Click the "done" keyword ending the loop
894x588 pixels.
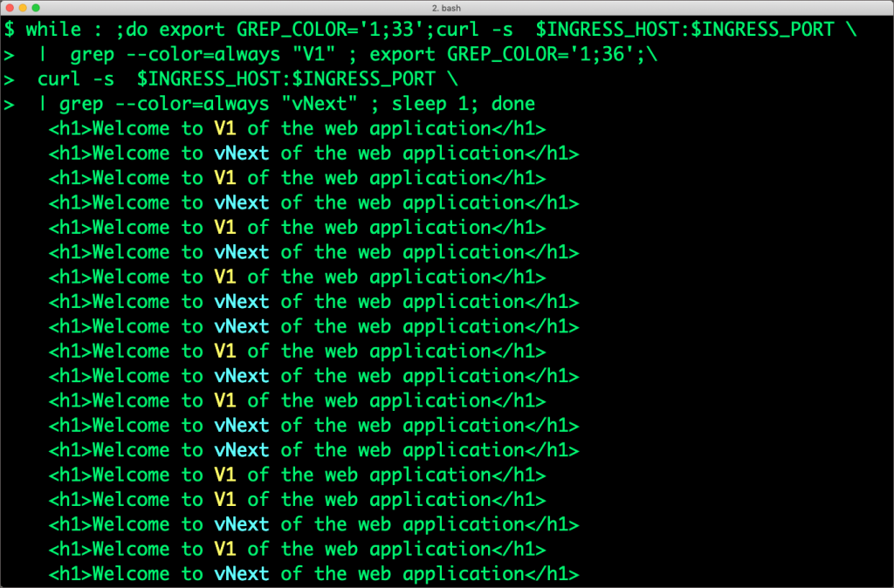[513, 104]
